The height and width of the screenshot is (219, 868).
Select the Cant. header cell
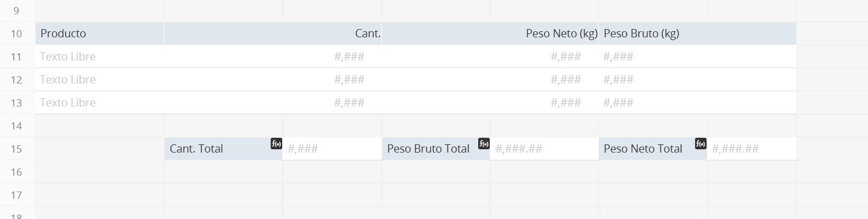[273, 33]
